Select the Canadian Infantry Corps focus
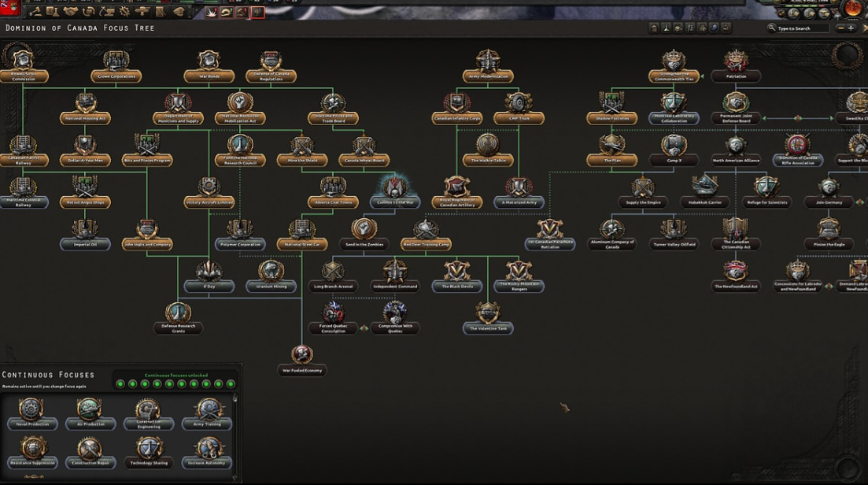The height and width of the screenshot is (485, 868). (x=457, y=109)
